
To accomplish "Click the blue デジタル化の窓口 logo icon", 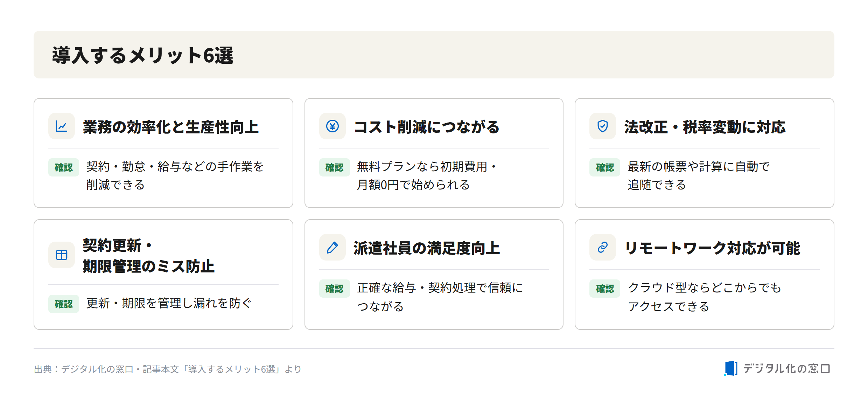I will (x=731, y=368).
